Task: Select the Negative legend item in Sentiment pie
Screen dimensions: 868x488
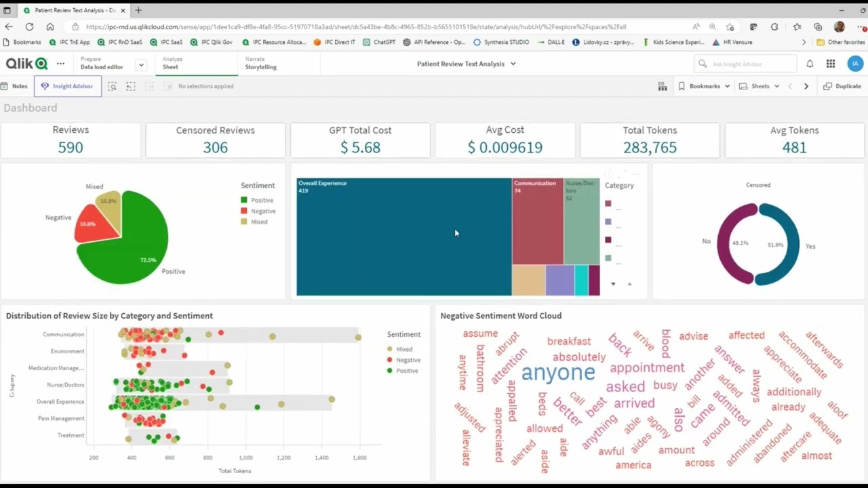Action: [258, 211]
